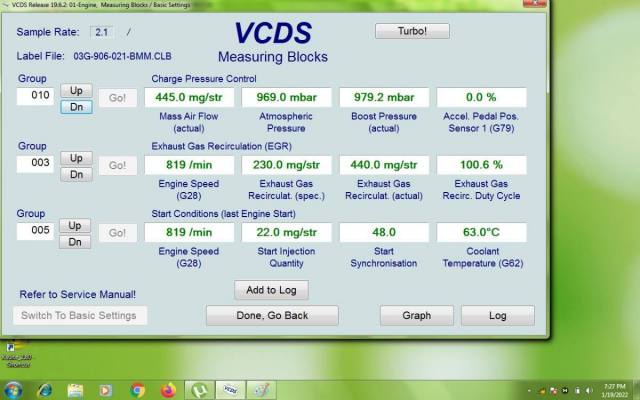This screenshot has height=400, width=640.
Task: Click the Log button
Action: tap(497, 315)
